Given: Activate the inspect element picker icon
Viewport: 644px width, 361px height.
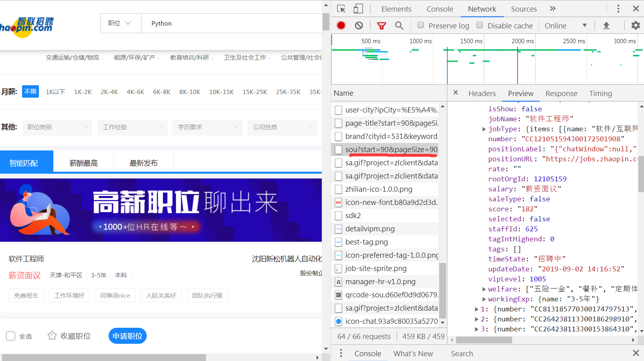Looking at the screenshot, I should (x=341, y=9).
